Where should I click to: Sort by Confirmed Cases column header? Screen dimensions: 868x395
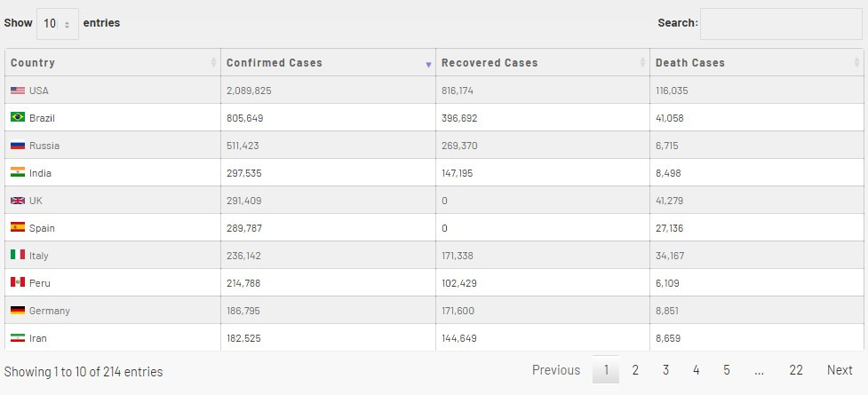[x=327, y=63]
